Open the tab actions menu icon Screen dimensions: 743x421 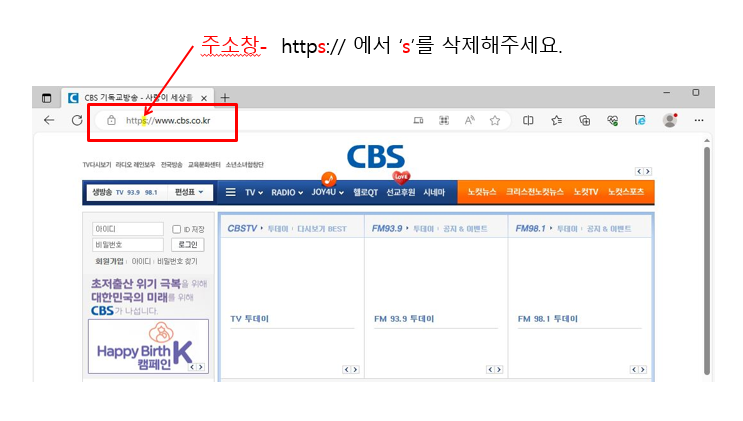(x=46, y=98)
